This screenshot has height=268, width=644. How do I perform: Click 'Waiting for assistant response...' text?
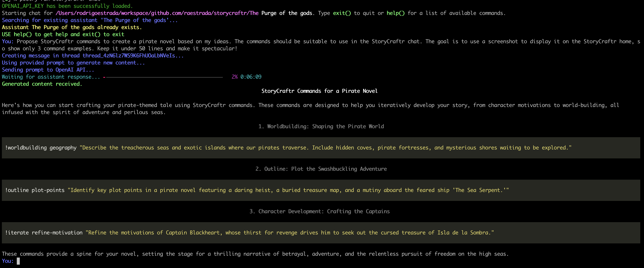coord(51,77)
